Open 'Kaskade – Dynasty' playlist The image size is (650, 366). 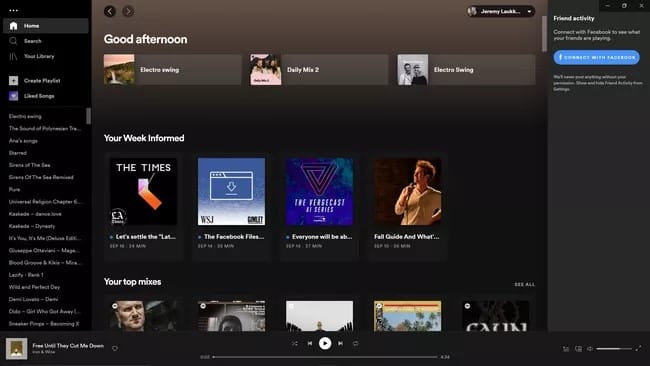[x=32, y=226]
